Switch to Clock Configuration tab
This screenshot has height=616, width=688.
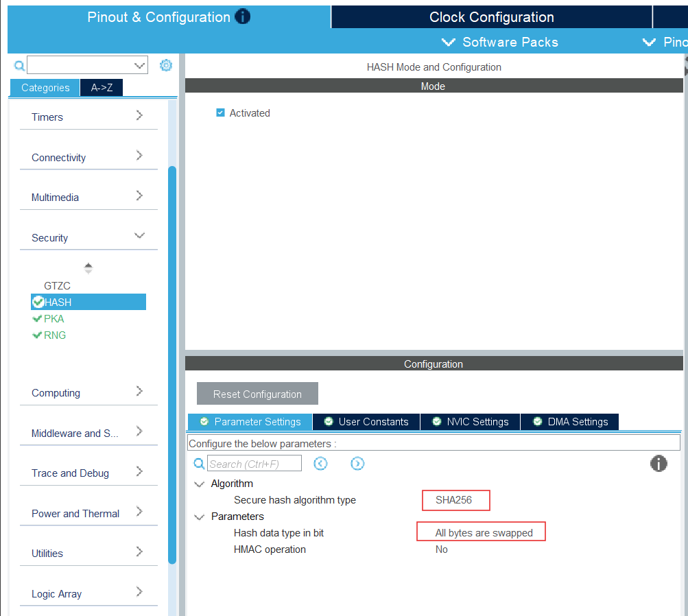[x=491, y=16]
